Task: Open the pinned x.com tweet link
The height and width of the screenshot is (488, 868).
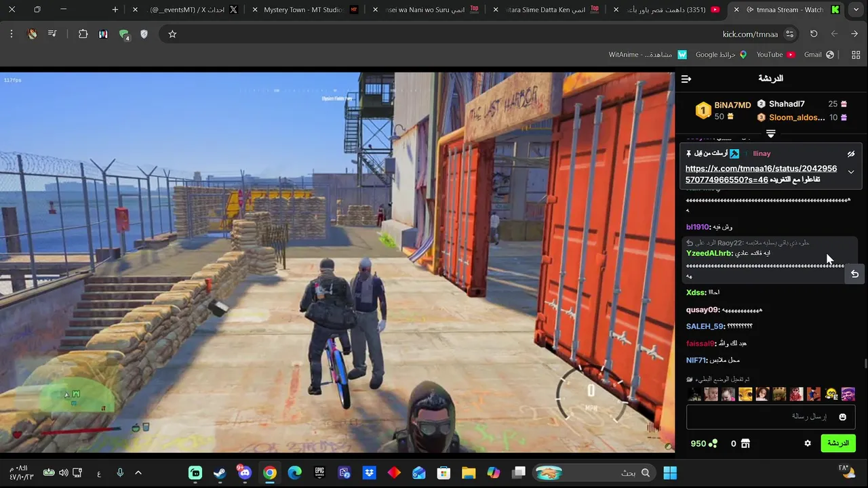Action: coord(761,174)
